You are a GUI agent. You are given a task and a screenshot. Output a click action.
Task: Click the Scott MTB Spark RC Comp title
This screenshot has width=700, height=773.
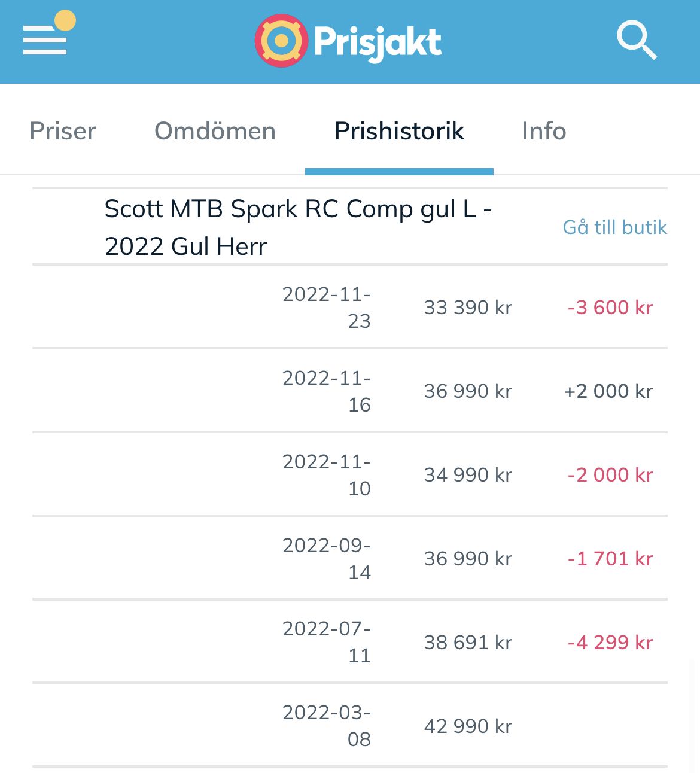pyautogui.click(x=298, y=227)
